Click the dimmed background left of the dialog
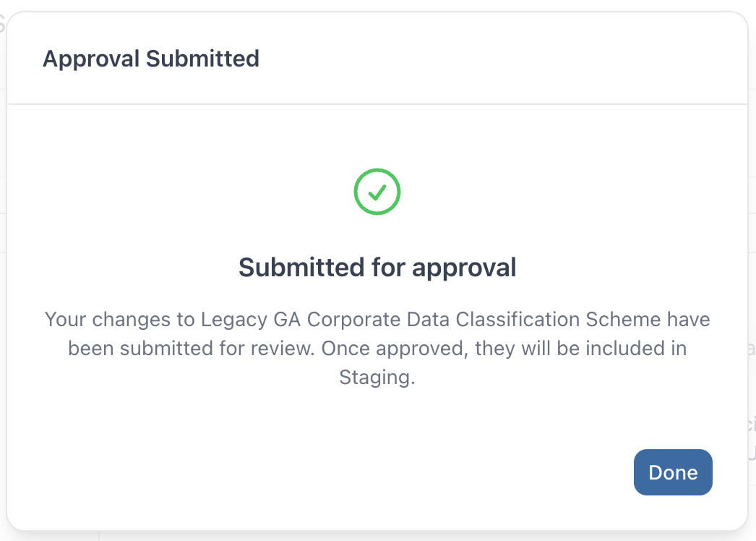 coord(4,289)
